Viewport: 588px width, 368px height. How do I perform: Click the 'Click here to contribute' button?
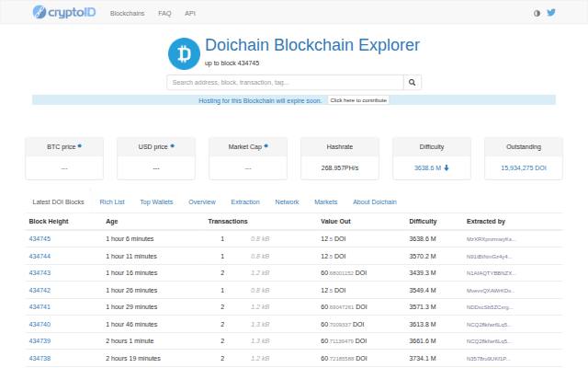358,100
